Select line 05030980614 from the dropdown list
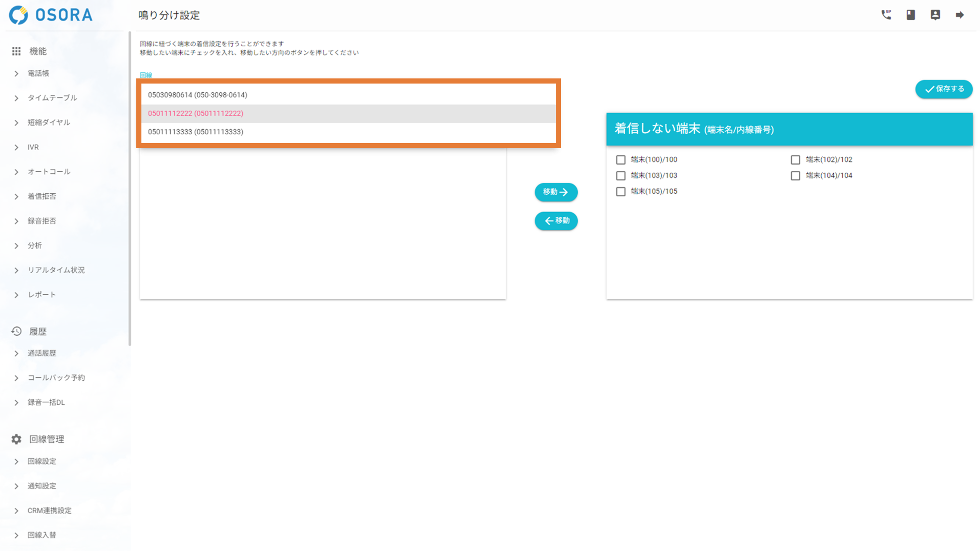The height and width of the screenshot is (551, 980). (197, 95)
